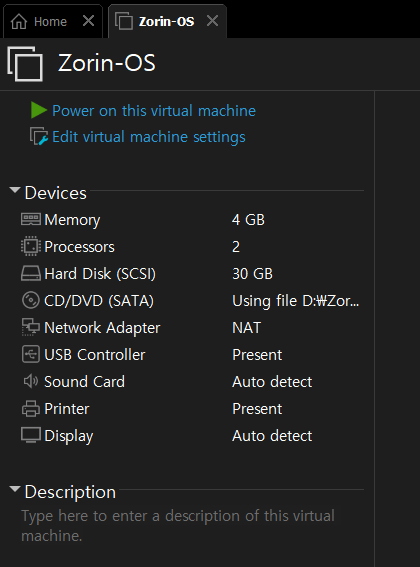This screenshot has width=420, height=567.
Task: Click the green power-on play icon
Action: 39,110
